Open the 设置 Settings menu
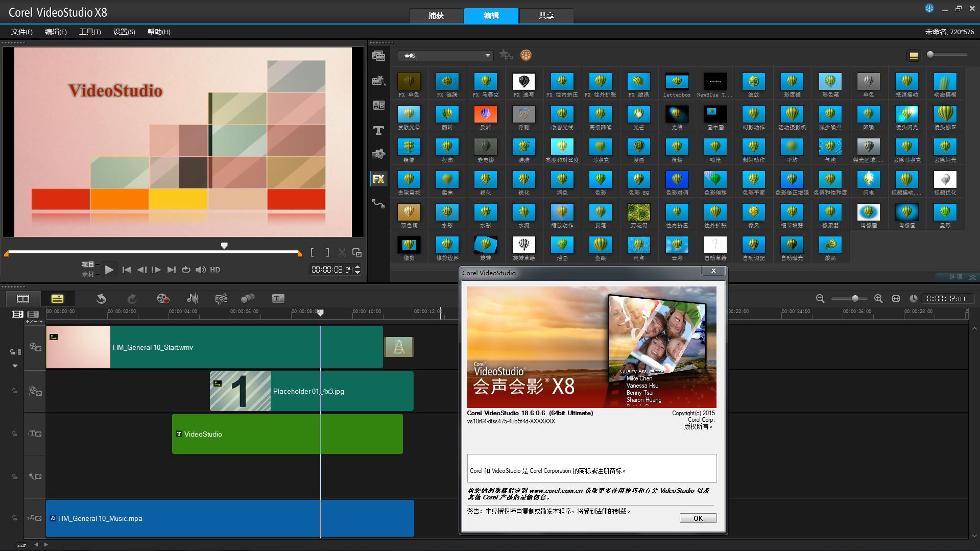 click(x=124, y=32)
